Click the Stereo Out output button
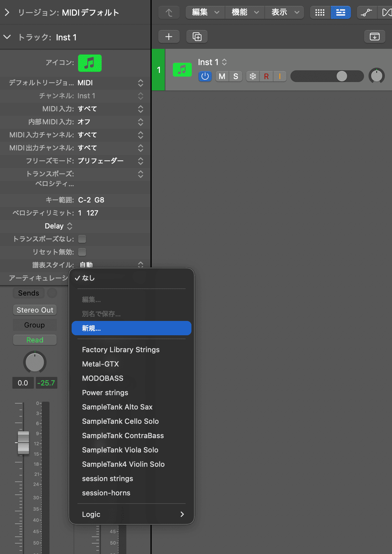Screen dimensions: 392x554 click(x=35, y=310)
